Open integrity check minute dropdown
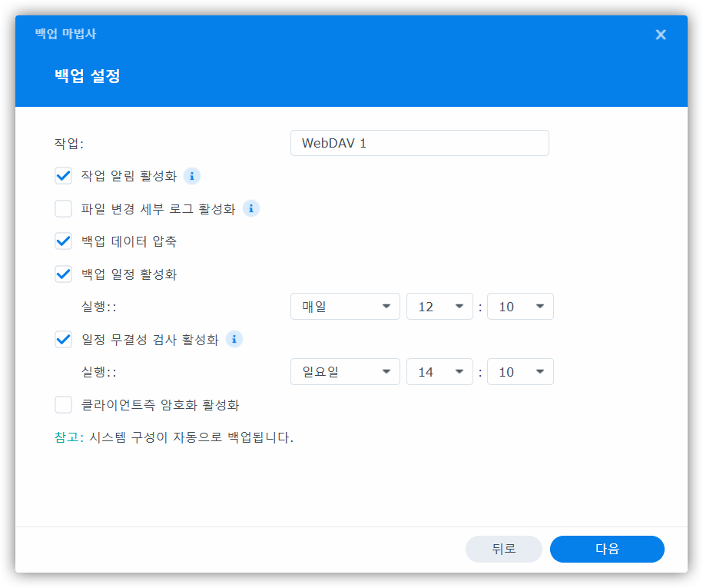Image resolution: width=703 pixels, height=588 pixels. tap(520, 372)
